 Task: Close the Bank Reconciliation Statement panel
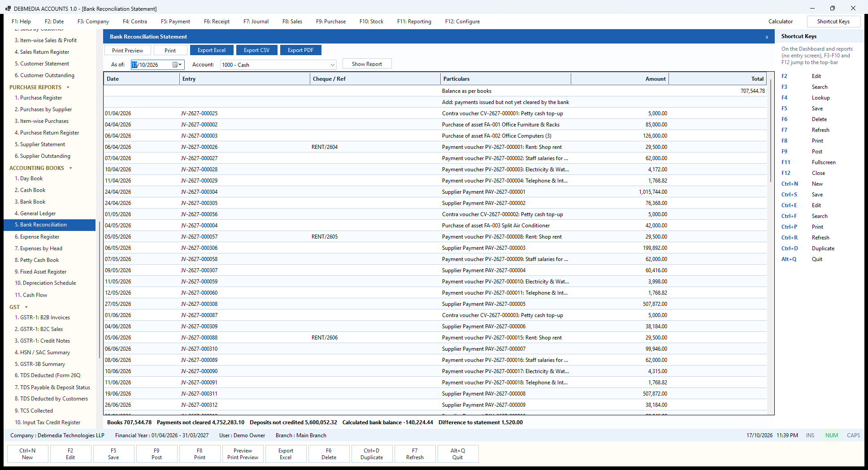[767, 37]
